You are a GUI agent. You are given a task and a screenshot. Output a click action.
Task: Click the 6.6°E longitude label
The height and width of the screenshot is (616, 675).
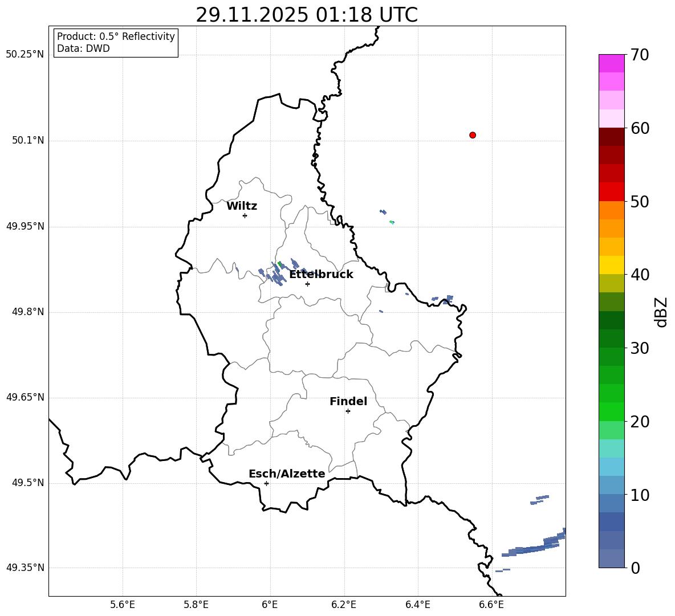click(x=491, y=605)
